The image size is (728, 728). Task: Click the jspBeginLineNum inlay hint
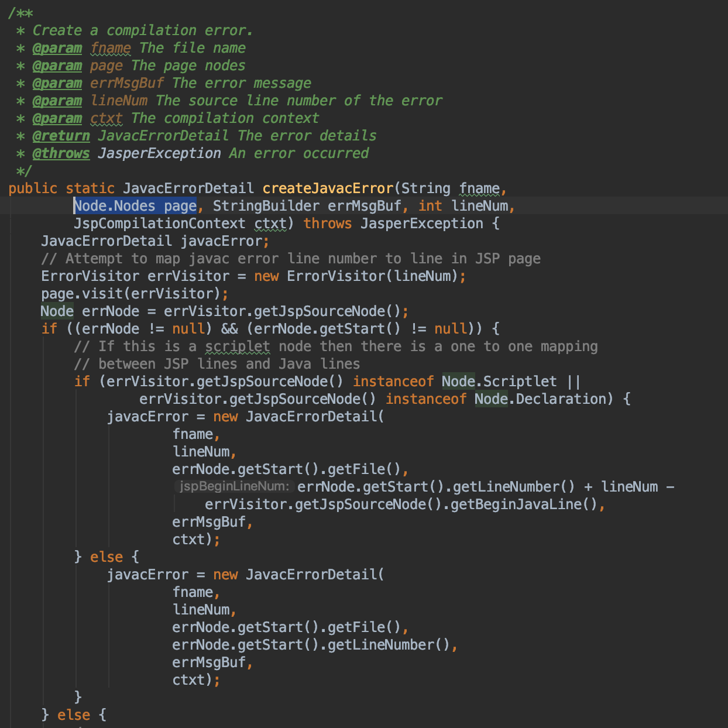pos(234,486)
